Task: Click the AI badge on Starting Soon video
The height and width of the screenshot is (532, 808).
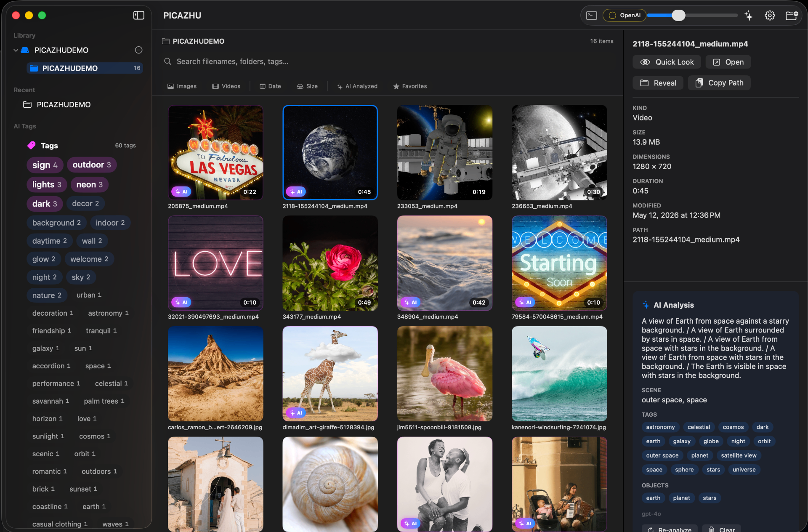Action: pyautogui.click(x=525, y=302)
